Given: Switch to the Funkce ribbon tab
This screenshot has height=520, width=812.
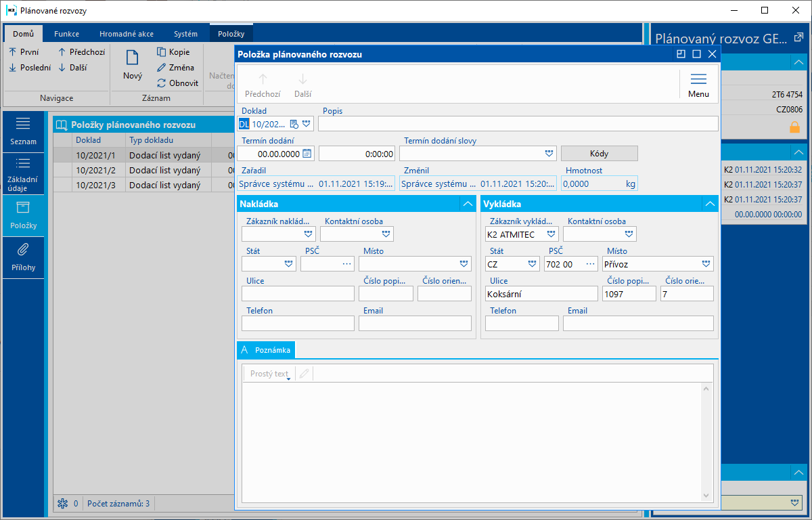Looking at the screenshot, I should (66, 34).
